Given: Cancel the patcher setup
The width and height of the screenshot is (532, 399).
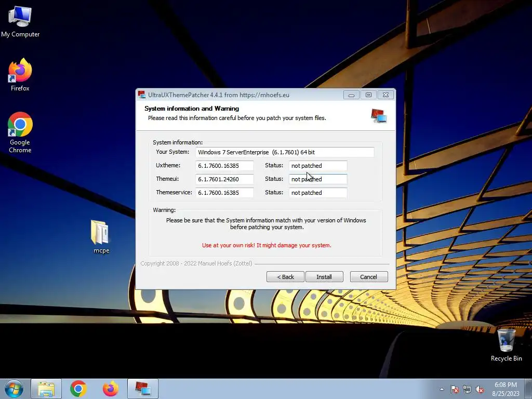Looking at the screenshot, I should 369,277.
